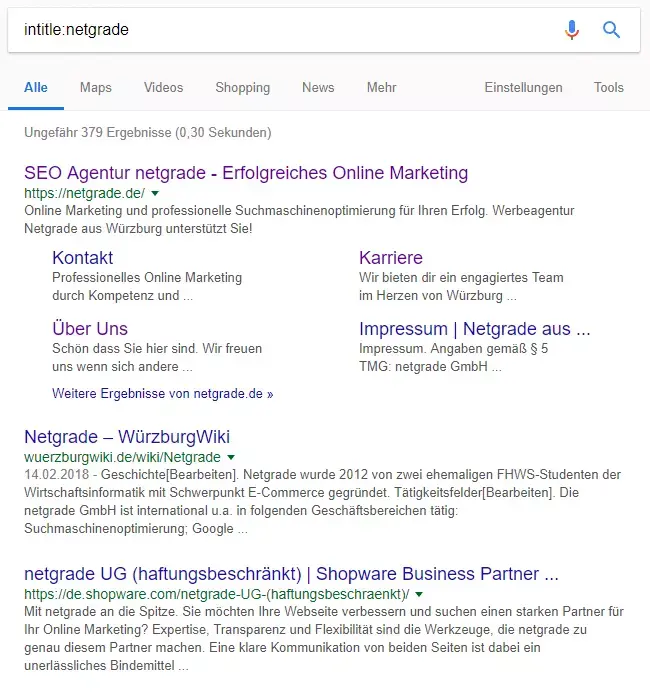Visit the Kontakt sitelink
This screenshot has width=650, height=694.
point(82,258)
